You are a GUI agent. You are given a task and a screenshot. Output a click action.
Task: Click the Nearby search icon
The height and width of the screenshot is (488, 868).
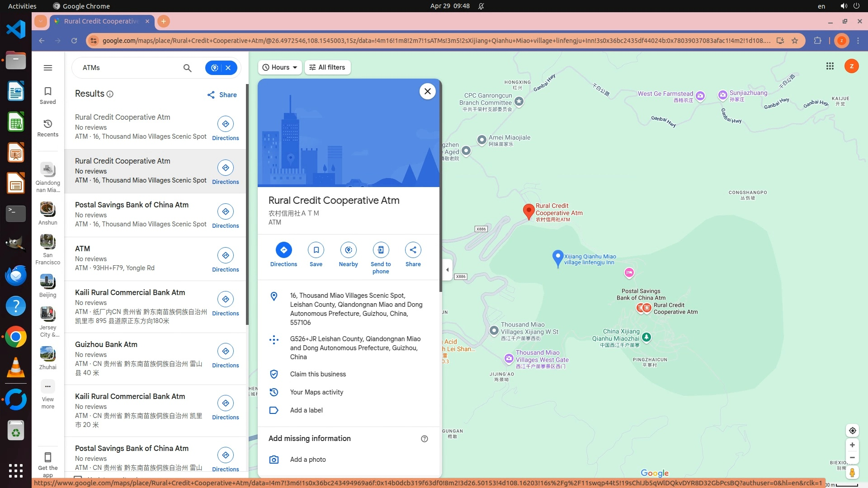click(x=348, y=250)
